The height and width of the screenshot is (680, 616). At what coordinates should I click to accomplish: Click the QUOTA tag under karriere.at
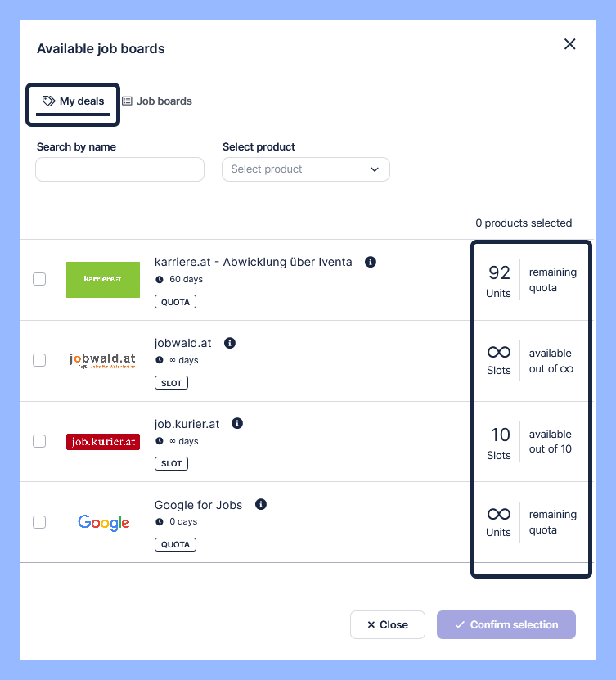tap(175, 302)
